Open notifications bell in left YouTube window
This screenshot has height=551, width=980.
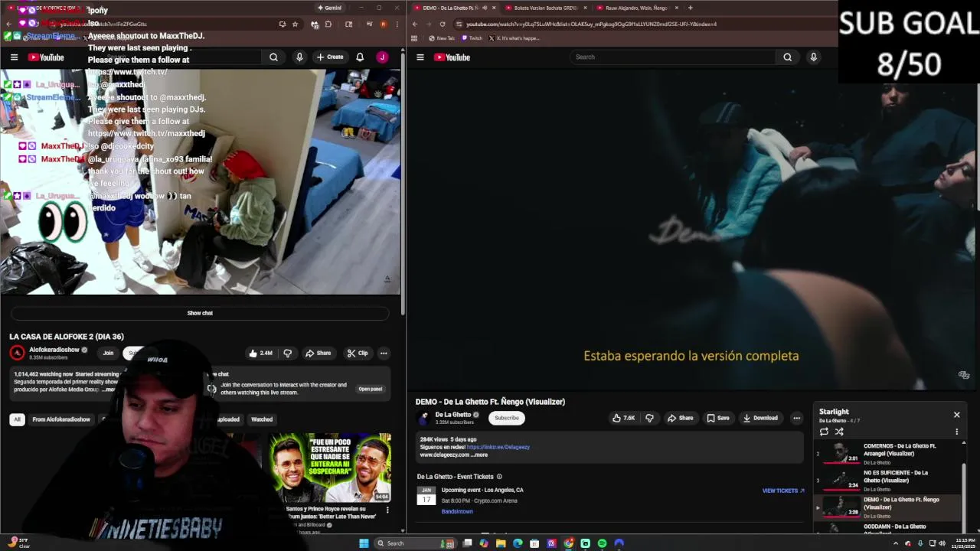coord(360,57)
